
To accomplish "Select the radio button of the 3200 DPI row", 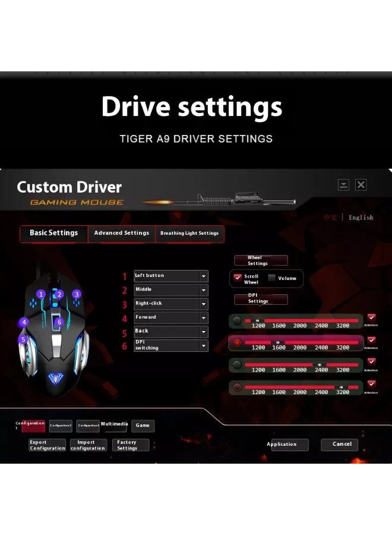I will tap(237, 387).
